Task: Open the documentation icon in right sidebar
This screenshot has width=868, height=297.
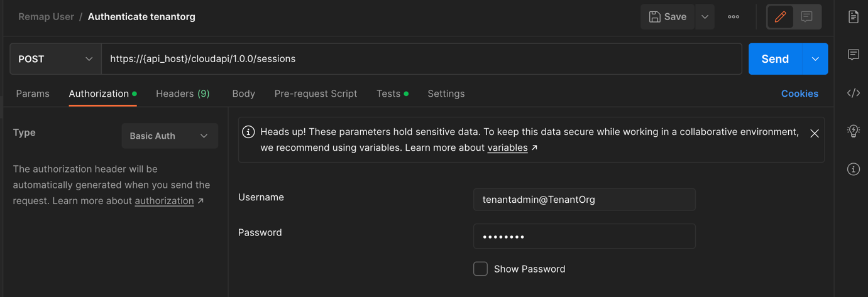Action: 853,17
